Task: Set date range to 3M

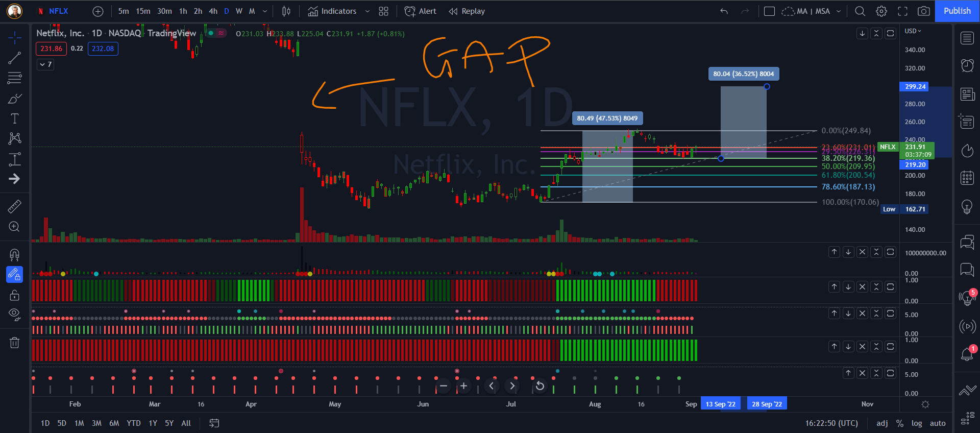Action: pyautogui.click(x=96, y=423)
